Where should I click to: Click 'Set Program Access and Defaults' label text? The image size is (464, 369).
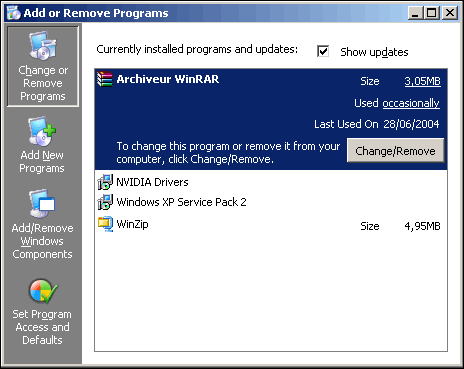point(42,327)
